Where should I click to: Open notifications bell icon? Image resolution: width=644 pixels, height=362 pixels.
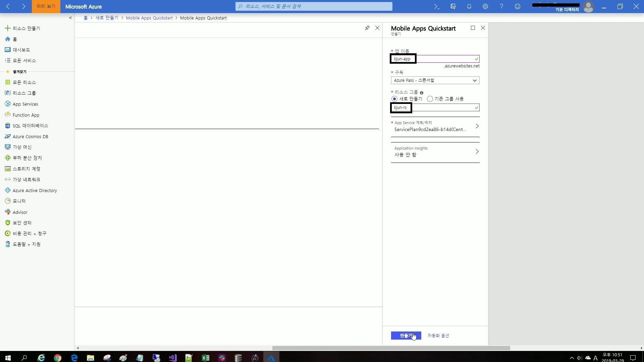(469, 6)
